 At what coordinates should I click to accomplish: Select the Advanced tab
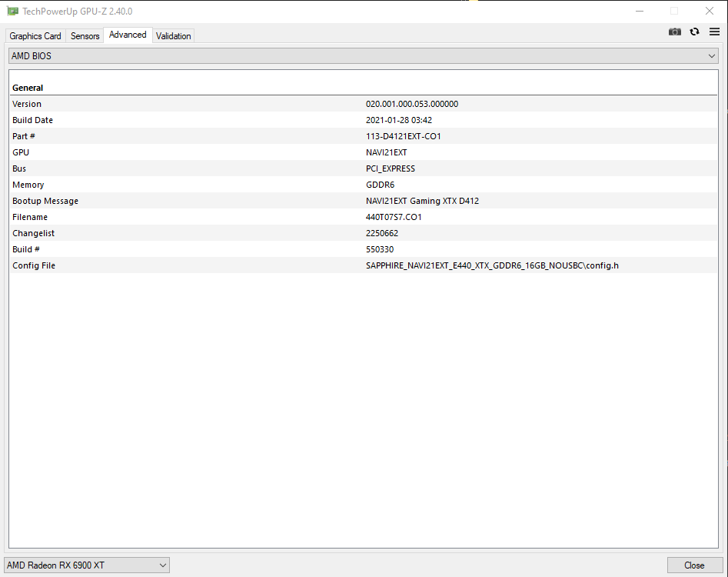pyautogui.click(x=128, y=35)
